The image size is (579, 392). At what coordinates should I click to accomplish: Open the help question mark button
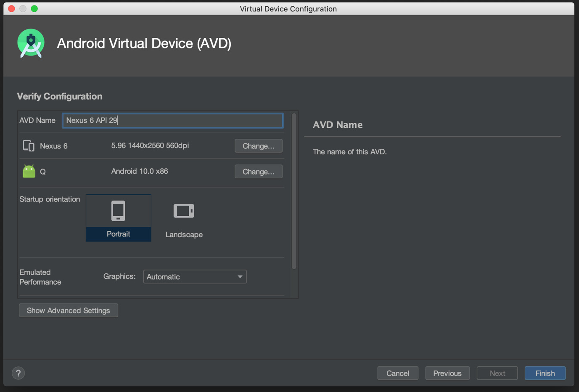tap(18, 373)
